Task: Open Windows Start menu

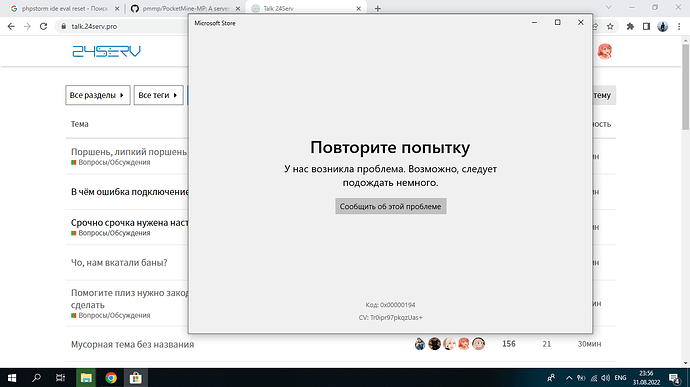Action: 12,378
